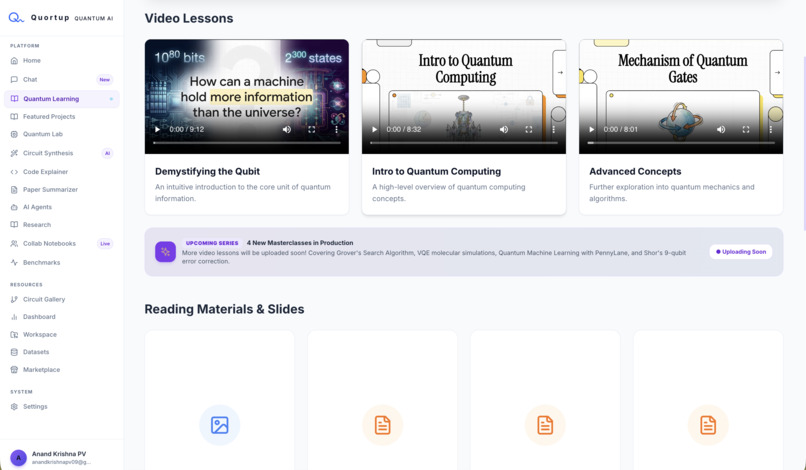The width and height of the screenshot is (806, 470).
Task: Click the Benchmarks pulse icon
Action: 14,263
